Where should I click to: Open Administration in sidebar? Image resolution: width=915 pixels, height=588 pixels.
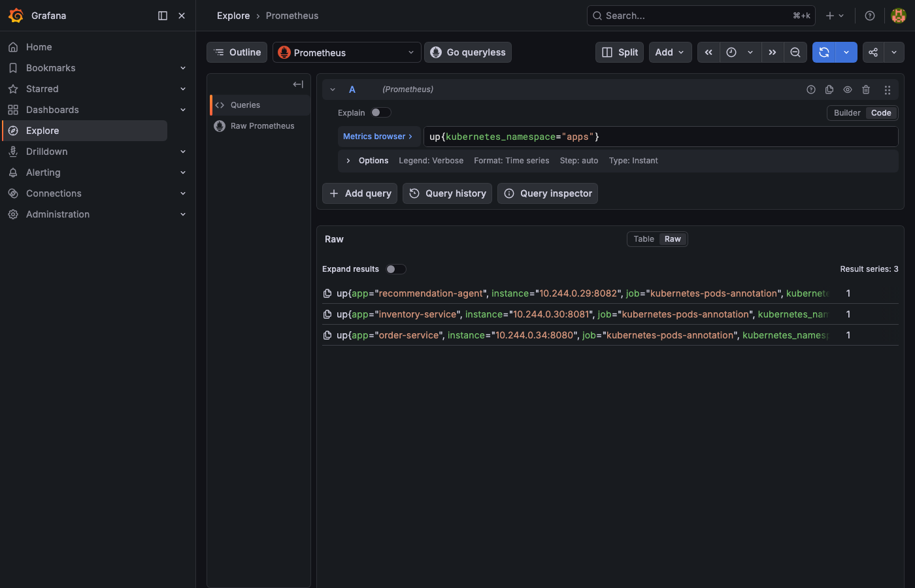coord(58,214)
